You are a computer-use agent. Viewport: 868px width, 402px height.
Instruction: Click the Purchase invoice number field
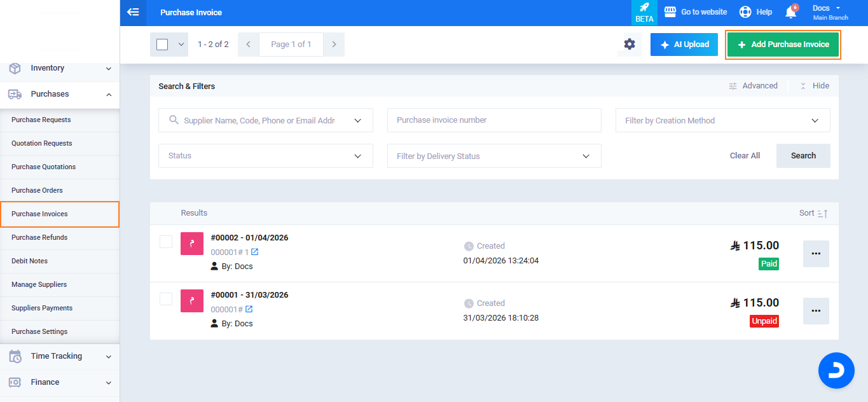point(493,120)
